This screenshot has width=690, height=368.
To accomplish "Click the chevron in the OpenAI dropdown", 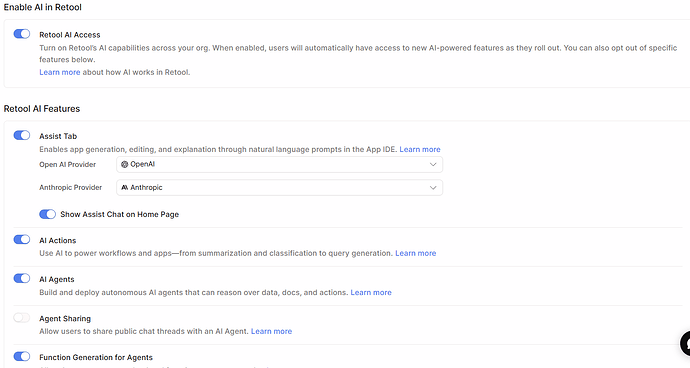I will click(433, 164).
